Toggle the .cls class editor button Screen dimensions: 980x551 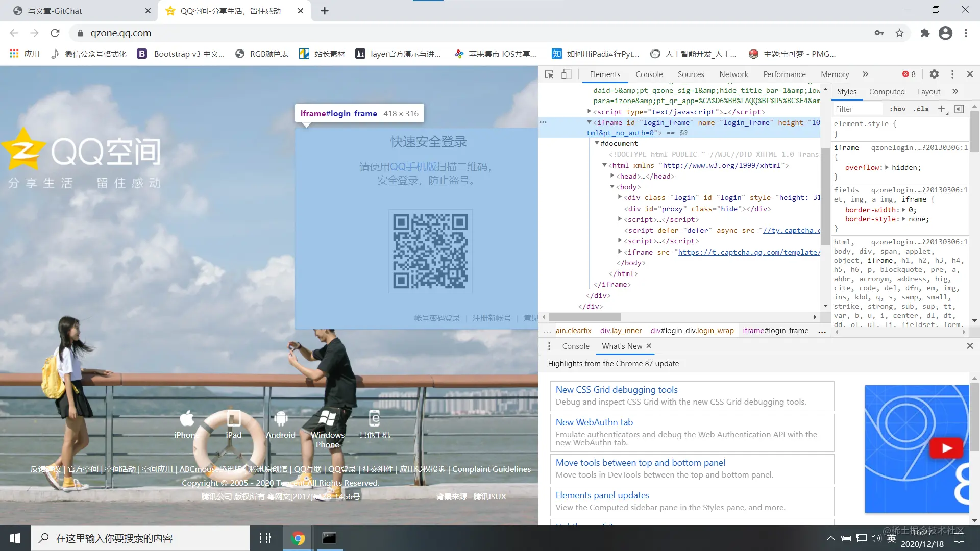pos(921,109)
